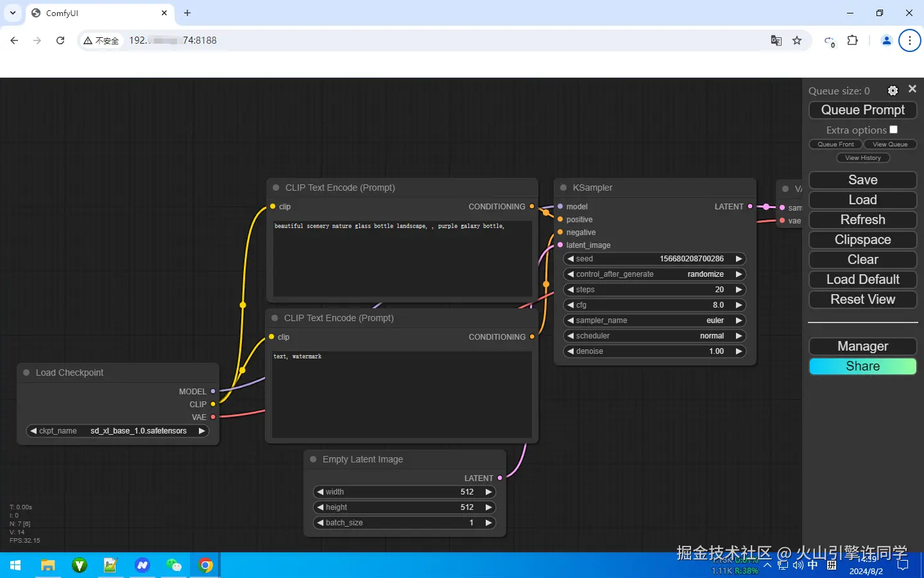Collapse the Load Checkpoint node
This screenshot has height=578, width=924.
(x=26, y=372)
